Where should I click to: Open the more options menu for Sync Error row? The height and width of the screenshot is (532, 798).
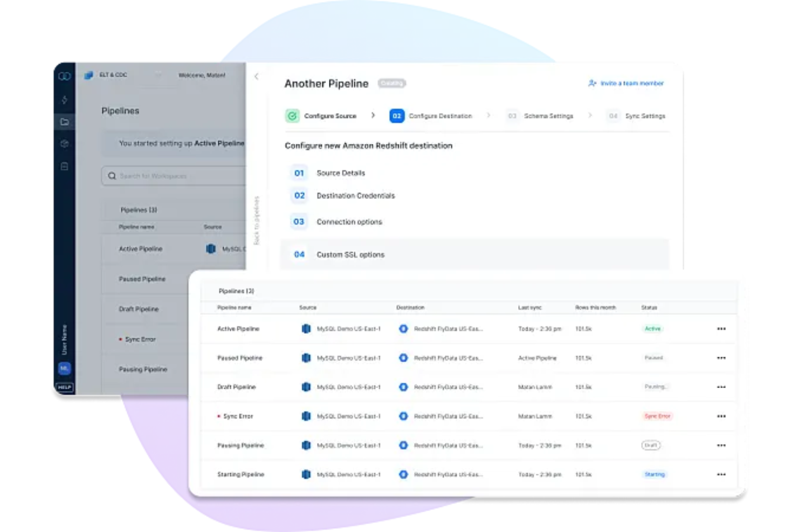pyautogui.click(x=721, y=416)
